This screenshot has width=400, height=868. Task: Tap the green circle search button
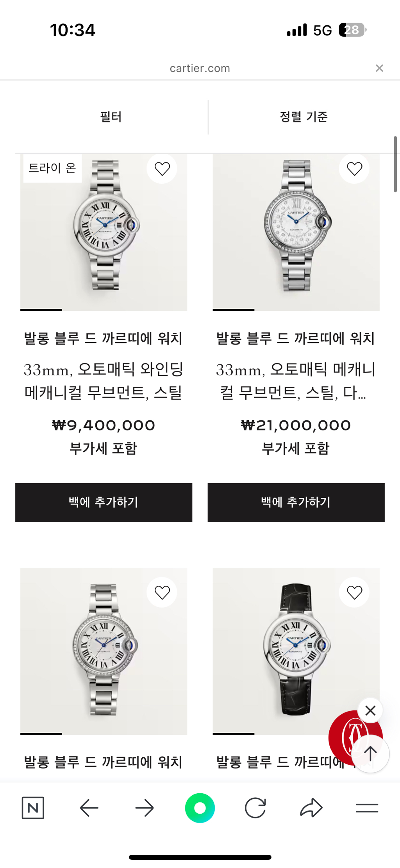tap(200, 808)
